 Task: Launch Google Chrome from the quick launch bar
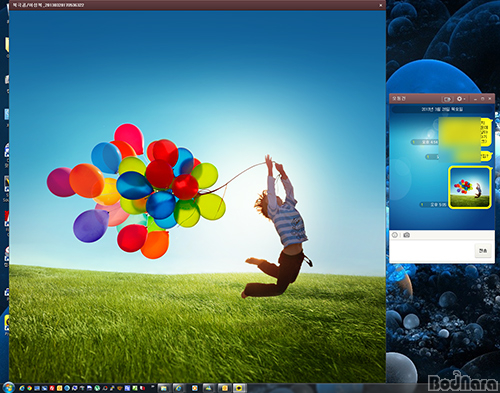pyautogui.click(x=29, y=388)
